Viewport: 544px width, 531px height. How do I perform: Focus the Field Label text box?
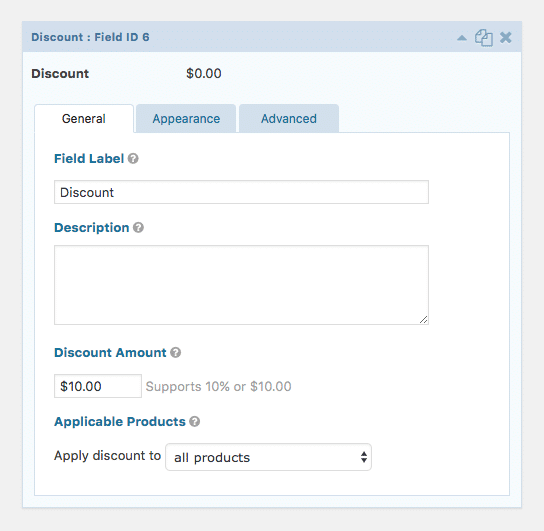pyautogui.click(x=241, y=192)
